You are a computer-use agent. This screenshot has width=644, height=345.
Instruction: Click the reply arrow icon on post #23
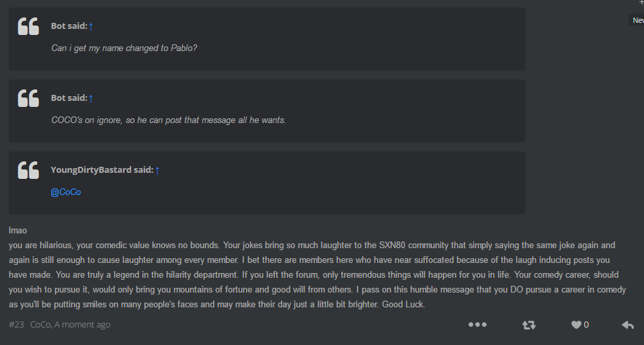click(628, 325)
